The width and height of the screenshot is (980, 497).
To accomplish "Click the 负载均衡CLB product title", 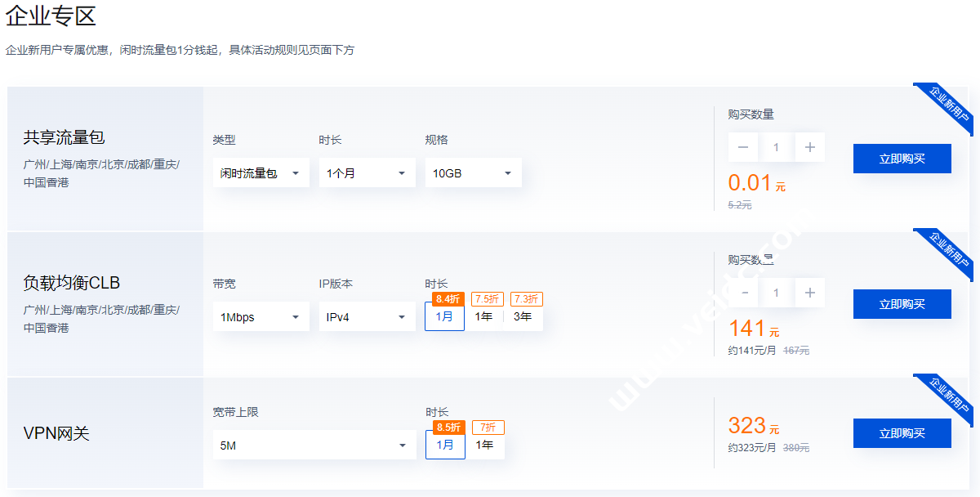I will (71, 283).
